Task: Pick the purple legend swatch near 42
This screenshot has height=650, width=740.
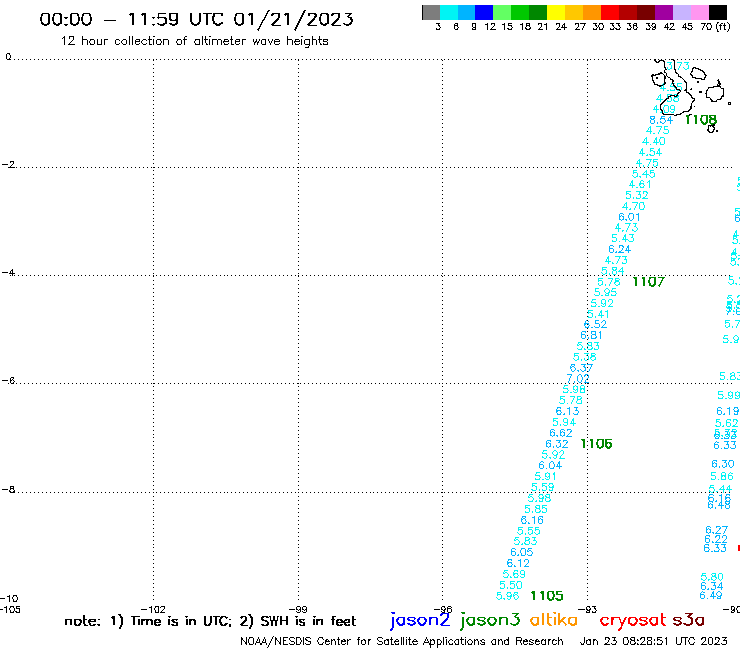Action: coord(663,12)
